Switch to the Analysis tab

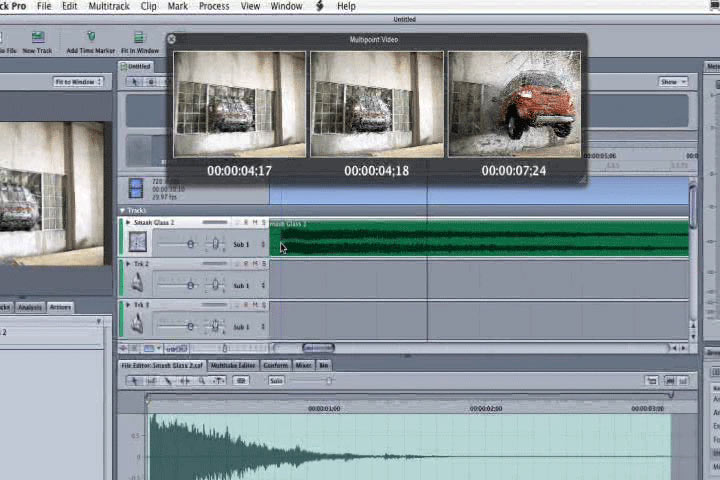point(30,307)
